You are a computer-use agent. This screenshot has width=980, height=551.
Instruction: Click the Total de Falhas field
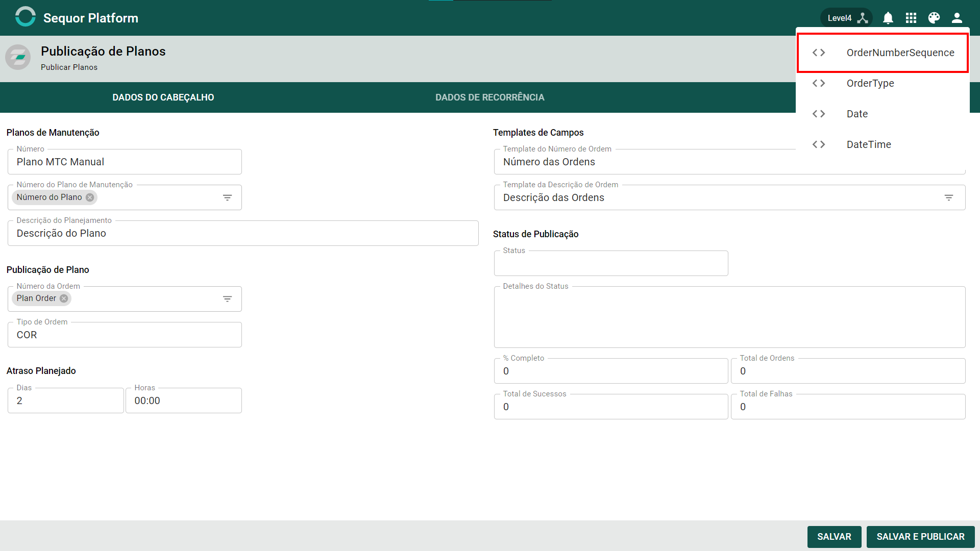848,407
